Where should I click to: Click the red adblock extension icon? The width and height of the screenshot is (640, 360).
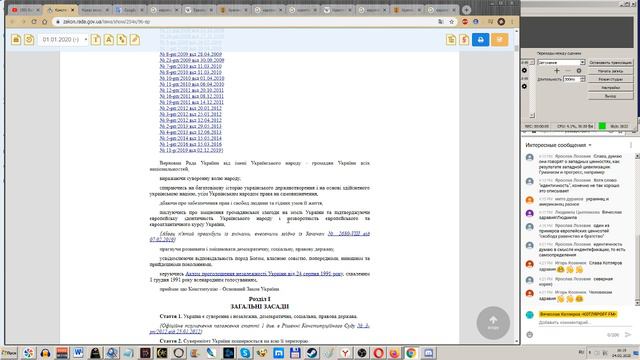point(465,22)
